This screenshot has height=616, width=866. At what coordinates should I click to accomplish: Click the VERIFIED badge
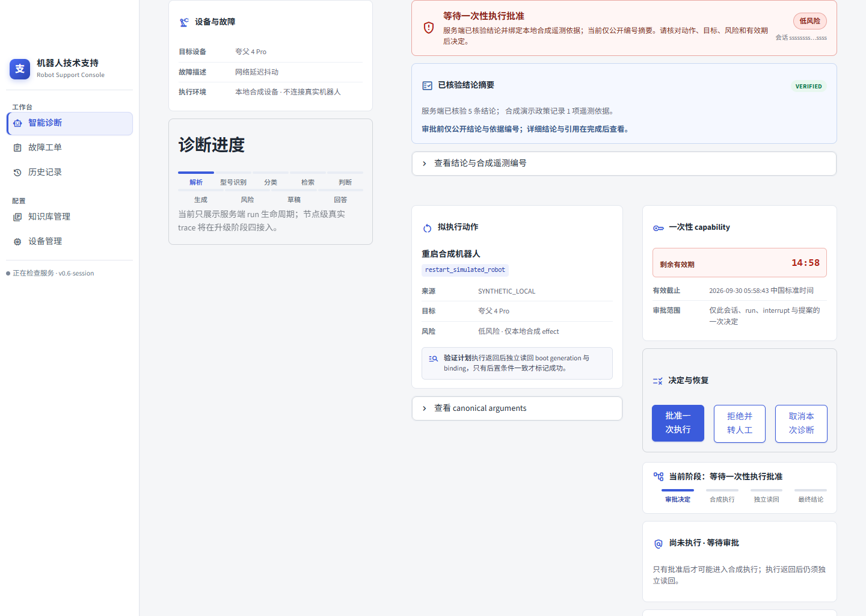(x=808, y=86)
